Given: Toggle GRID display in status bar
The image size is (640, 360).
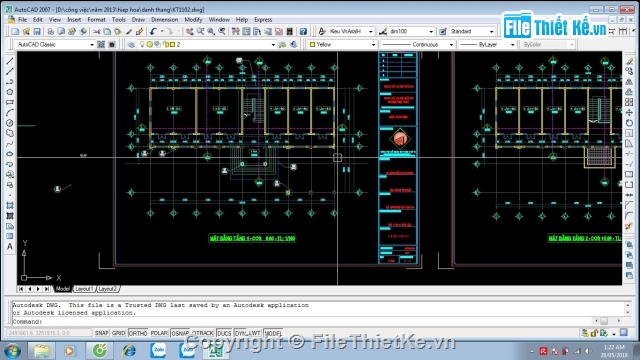Looking at the screenshot, I should click(118, 333).
